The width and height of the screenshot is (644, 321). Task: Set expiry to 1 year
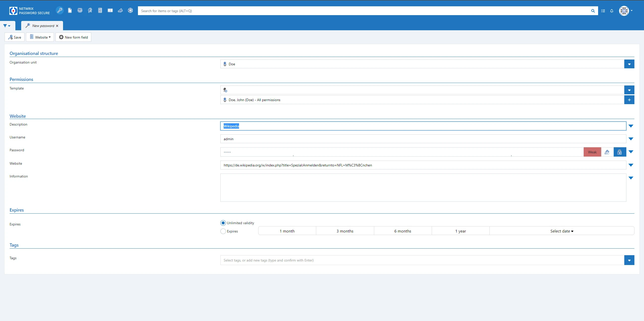pyautogui.click(x=461, y=231)
